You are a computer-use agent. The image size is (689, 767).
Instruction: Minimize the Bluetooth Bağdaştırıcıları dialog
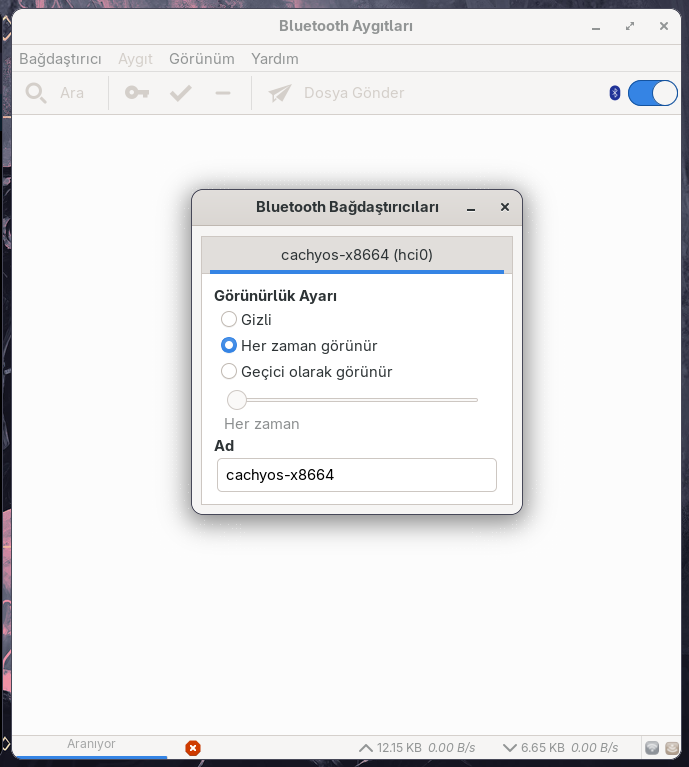click(x=471, y=208)
